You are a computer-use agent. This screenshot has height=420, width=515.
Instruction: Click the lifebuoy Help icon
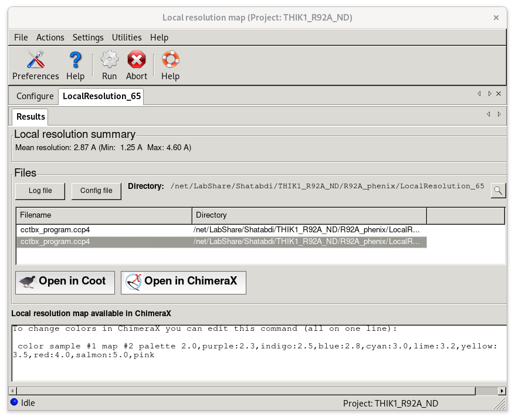(170, 65)
